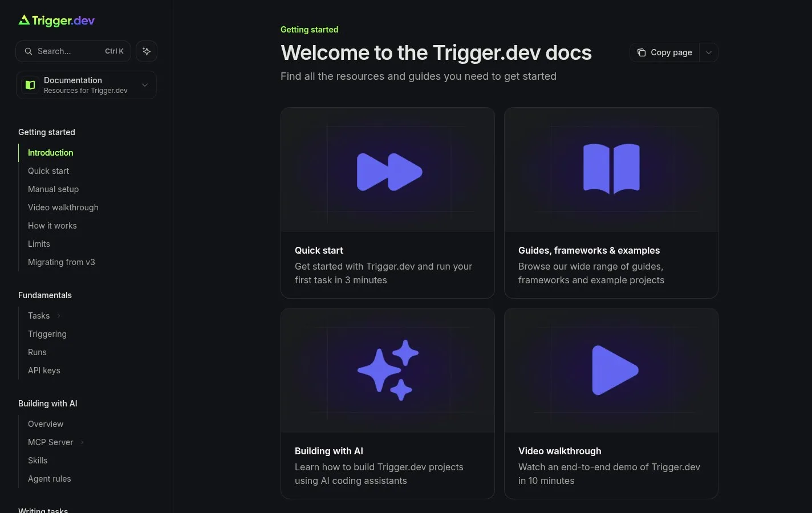Open the Building with AI card title
The height and width of the screenshot is (513, 812).
click(x=329, y=451)
